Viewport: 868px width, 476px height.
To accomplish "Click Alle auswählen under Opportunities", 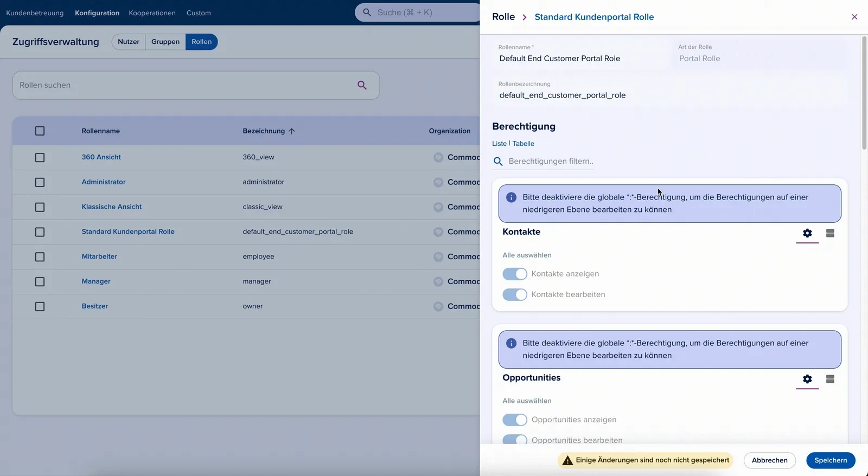I will click(x=527, y=401).
